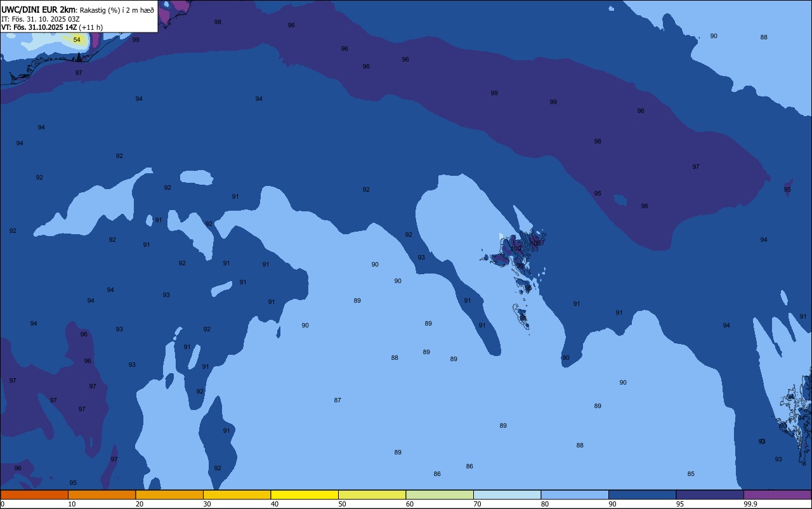The height and width of the screenshot is (509, 812).
Task: Choose the purple legend swatch above 99.9
Action: [777, 494]
